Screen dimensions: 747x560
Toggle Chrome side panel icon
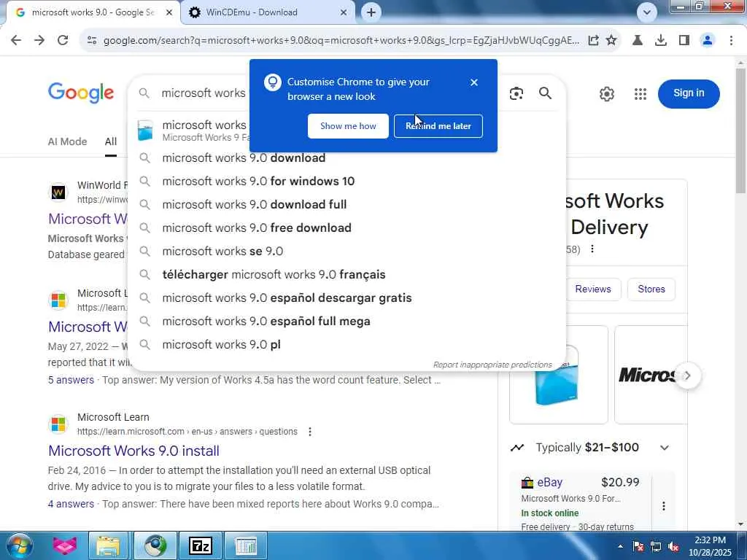(x=684, y=41)
